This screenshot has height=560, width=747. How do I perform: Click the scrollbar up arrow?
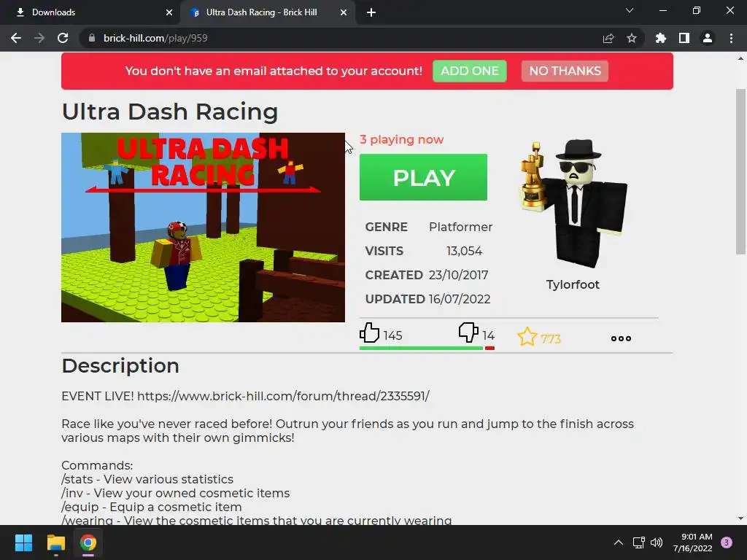[x=740, y=58]
